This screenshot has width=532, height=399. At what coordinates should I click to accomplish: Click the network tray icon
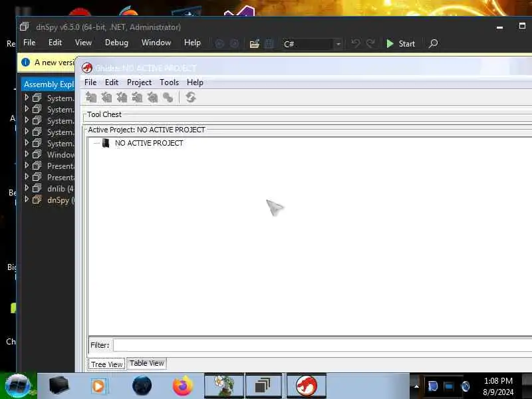[448, 386]
